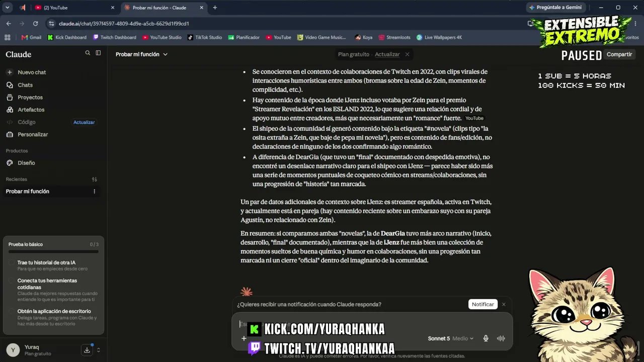Open Personalizar in the sidebar
644x362 pixels.
tap(32, 135)
